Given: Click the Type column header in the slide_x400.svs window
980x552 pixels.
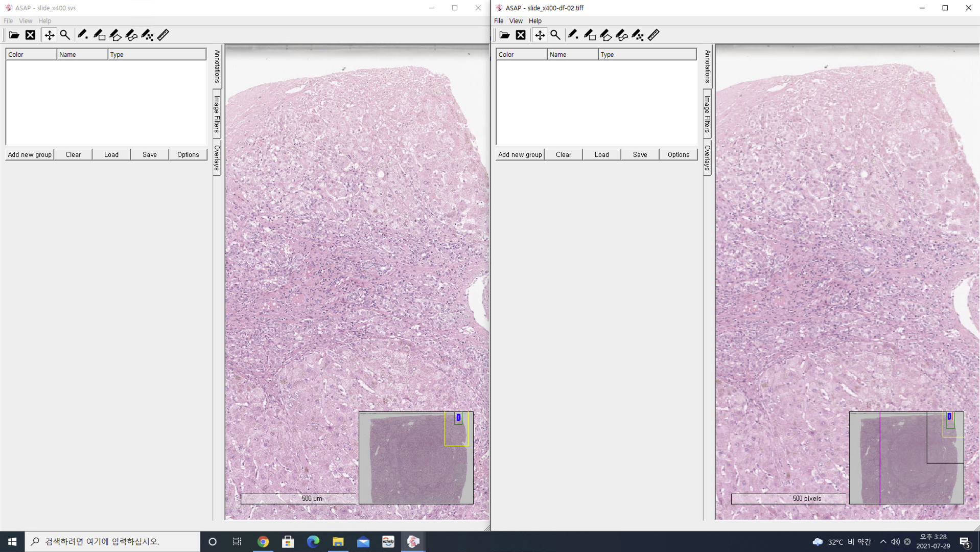Looking at the screenshot, I should click(x=157, y=54).
